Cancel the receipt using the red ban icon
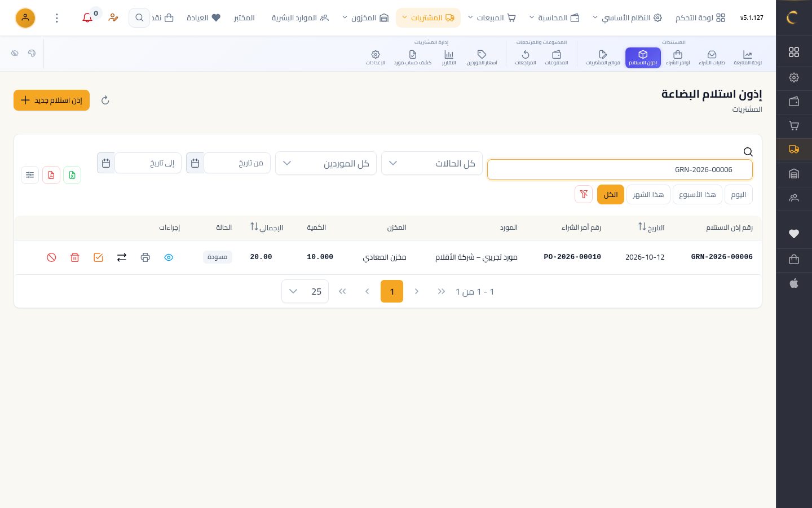This screenshot has width=812, height=508. pos(51,257)
